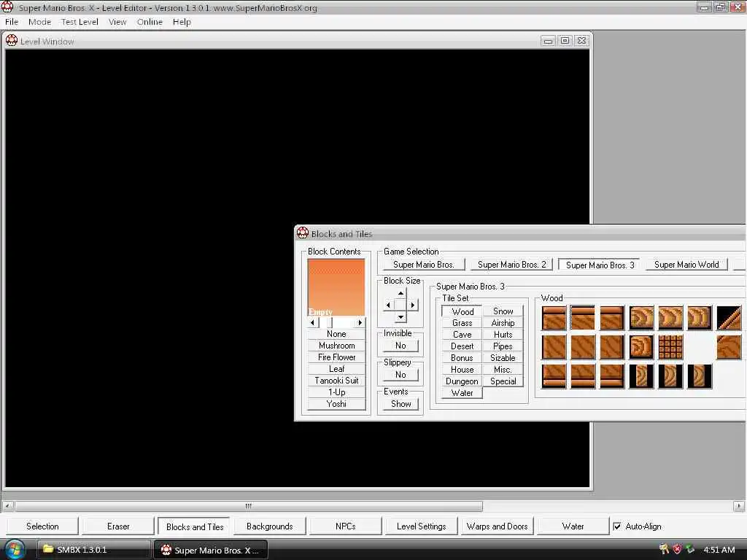Increase block size with up arrow
Image resolution: width=747 pixels, height=560 pixels.
click(x=400, y=293)
